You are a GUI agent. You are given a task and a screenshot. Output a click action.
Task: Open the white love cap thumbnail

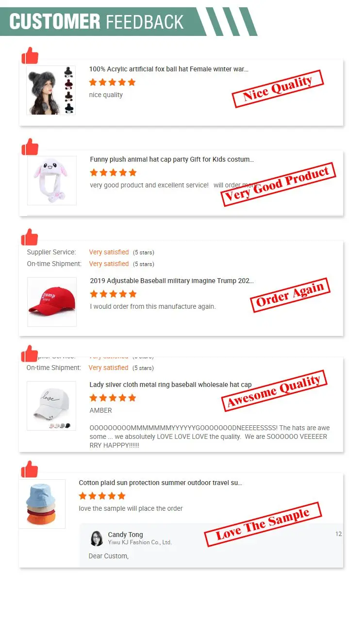pos(51,406)
